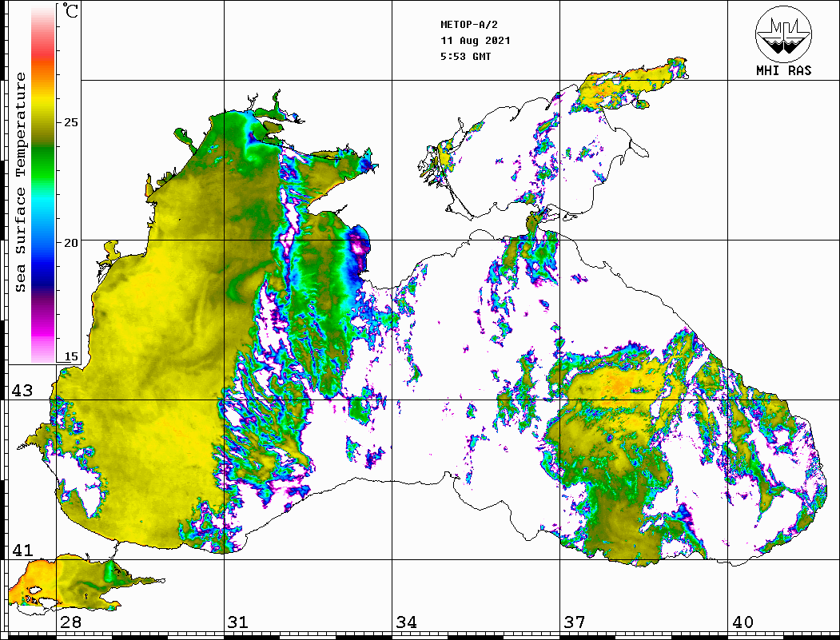Click the longitude label '28'

[x=70, y=622]
